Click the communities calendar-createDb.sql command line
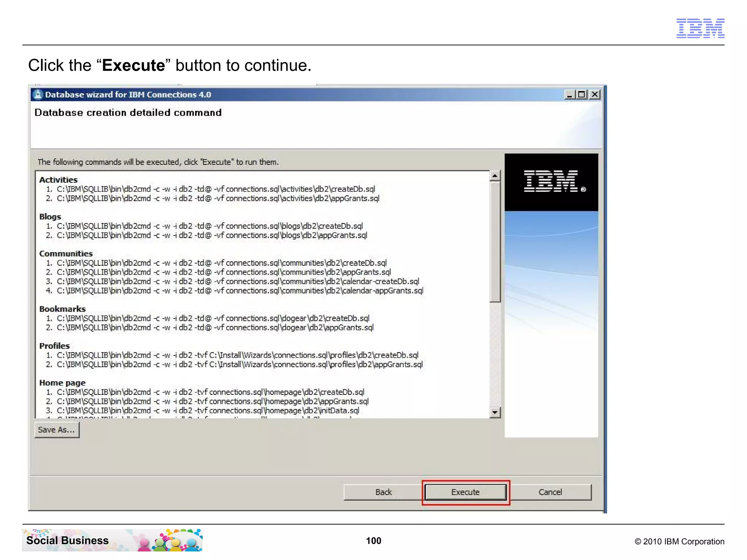Viewport: 747px width, 560px height. [233, 281]
